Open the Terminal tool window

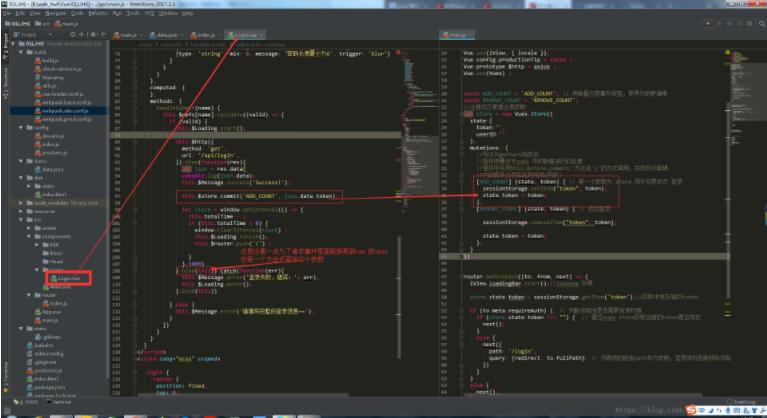59,402
